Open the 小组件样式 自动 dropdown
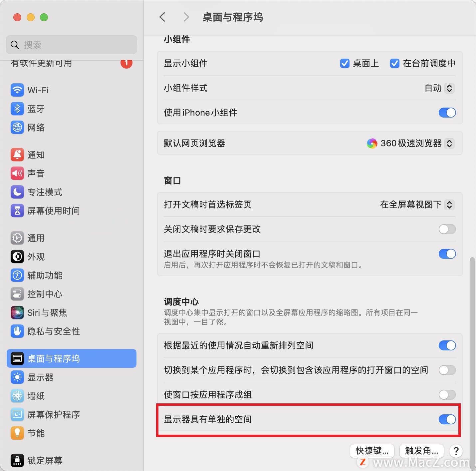476x471 pixels. coord(439,88)
